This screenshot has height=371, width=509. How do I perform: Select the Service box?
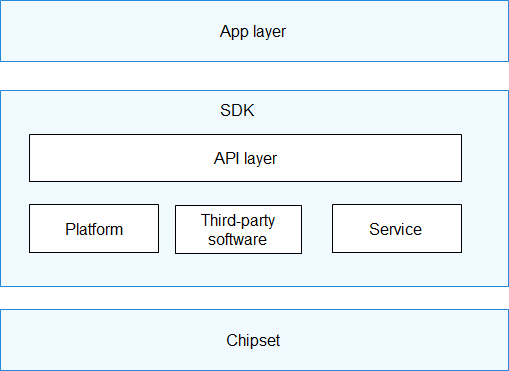tap(397, 228)
